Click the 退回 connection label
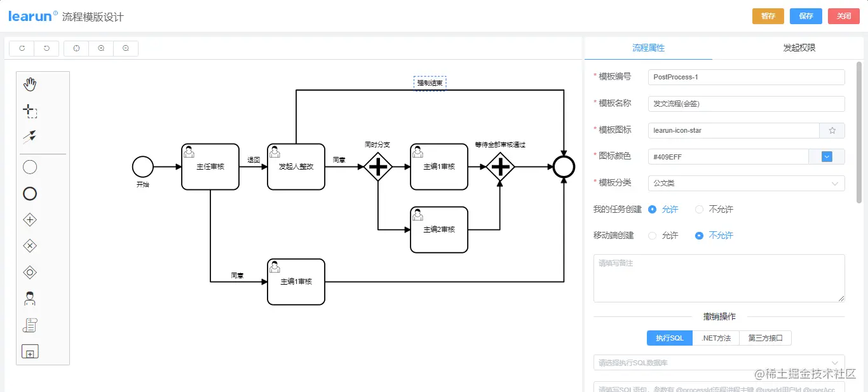This screenshot has height=392, width=868. click(x=254, y=160)
